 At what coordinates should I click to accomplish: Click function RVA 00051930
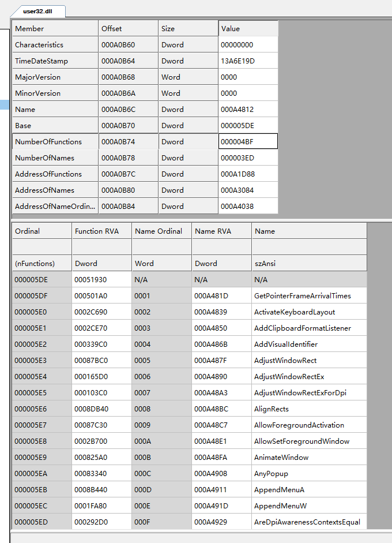click(101, 279)
